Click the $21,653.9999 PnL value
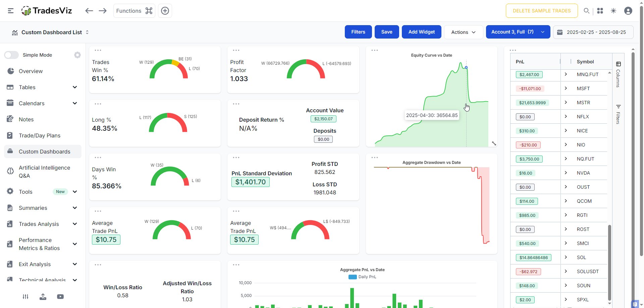This screenshot has height=308, width=644. pyautogui.click(x=532, y=103)
